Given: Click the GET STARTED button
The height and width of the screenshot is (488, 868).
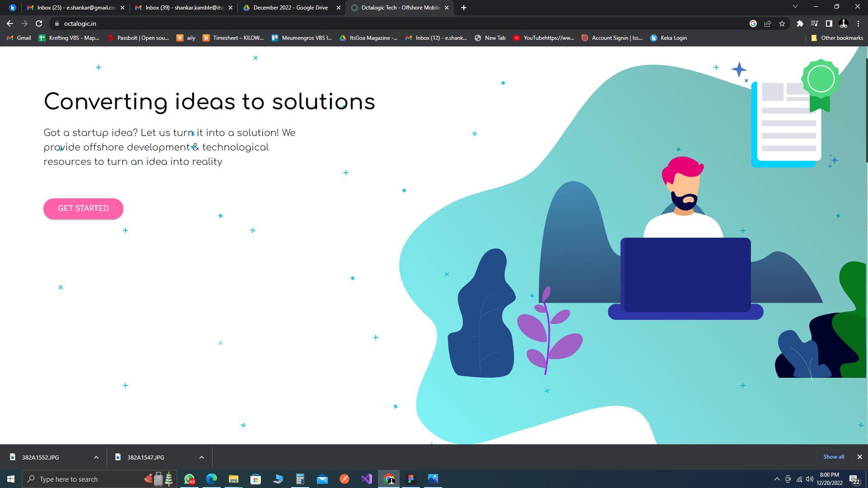Looking at the screenshot, I should (x=83, y=208).
